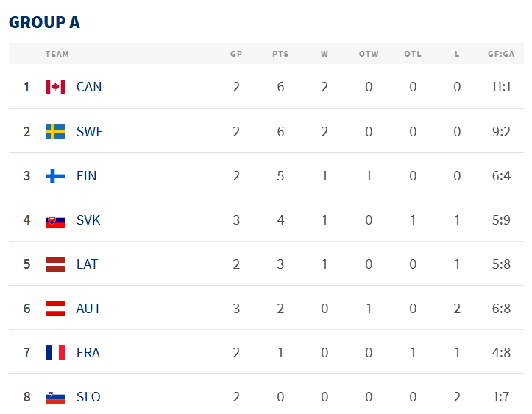Select the AUT team name

(88, 309)
